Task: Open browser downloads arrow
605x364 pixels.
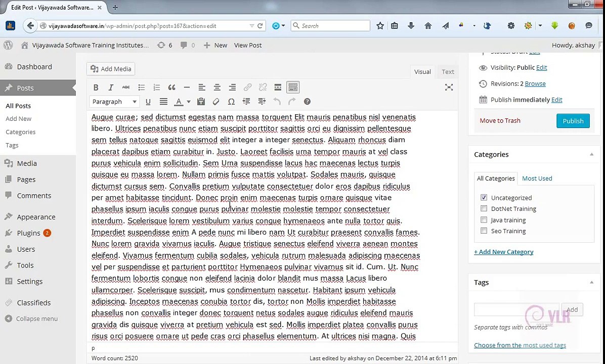Action: click(x=411, y=26)
